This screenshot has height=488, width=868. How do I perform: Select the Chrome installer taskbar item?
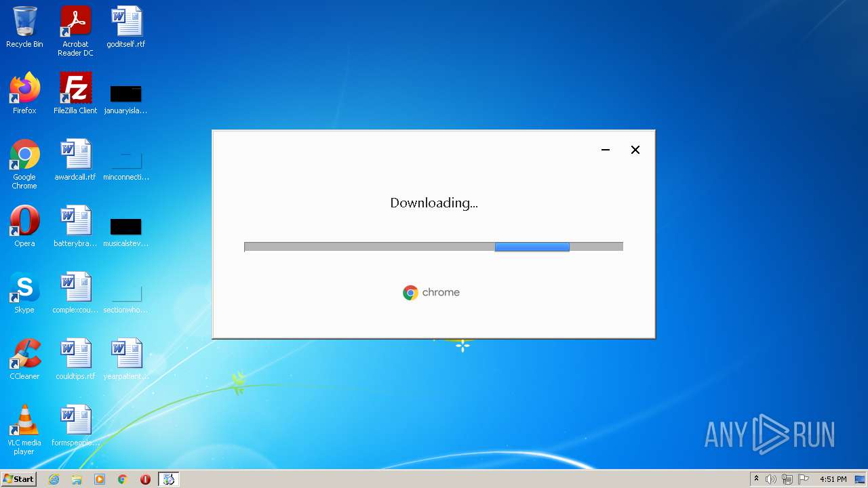pyautogui.click(x=169, y=479)
